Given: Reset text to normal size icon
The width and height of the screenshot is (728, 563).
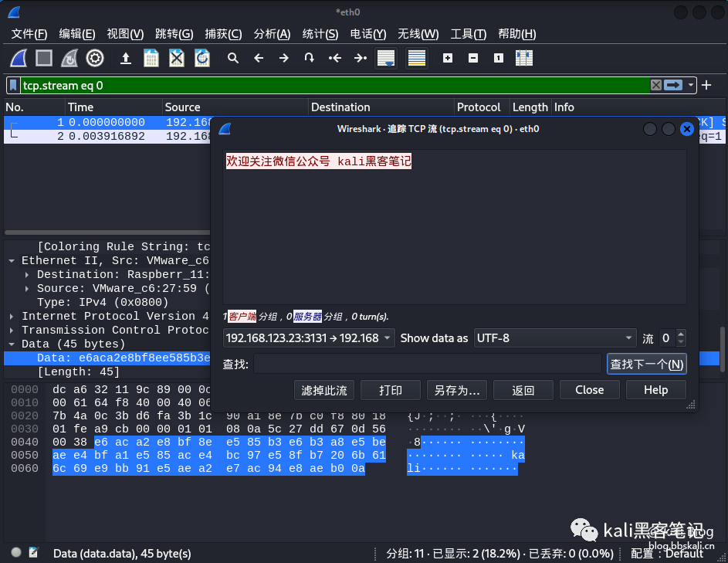Looking at the screenshot, I should pyautogui.click(x=499, y=58).
